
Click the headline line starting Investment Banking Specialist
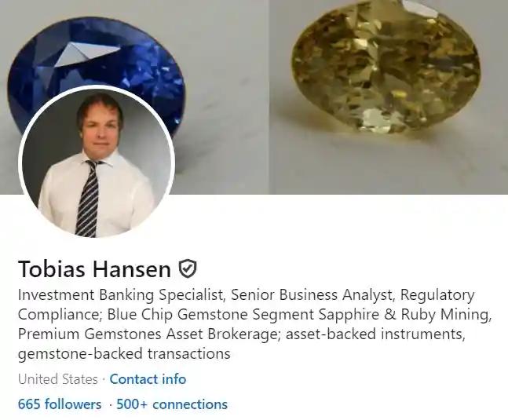click(247, 294)
